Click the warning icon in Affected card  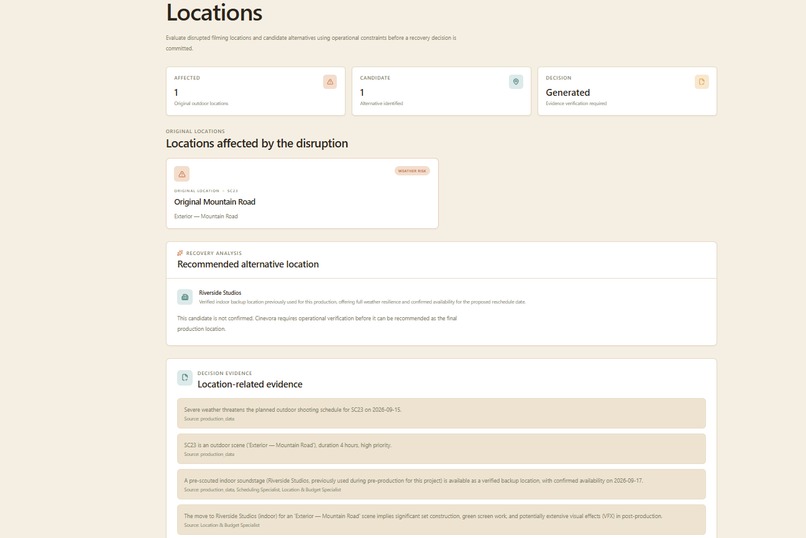point(330,82)
